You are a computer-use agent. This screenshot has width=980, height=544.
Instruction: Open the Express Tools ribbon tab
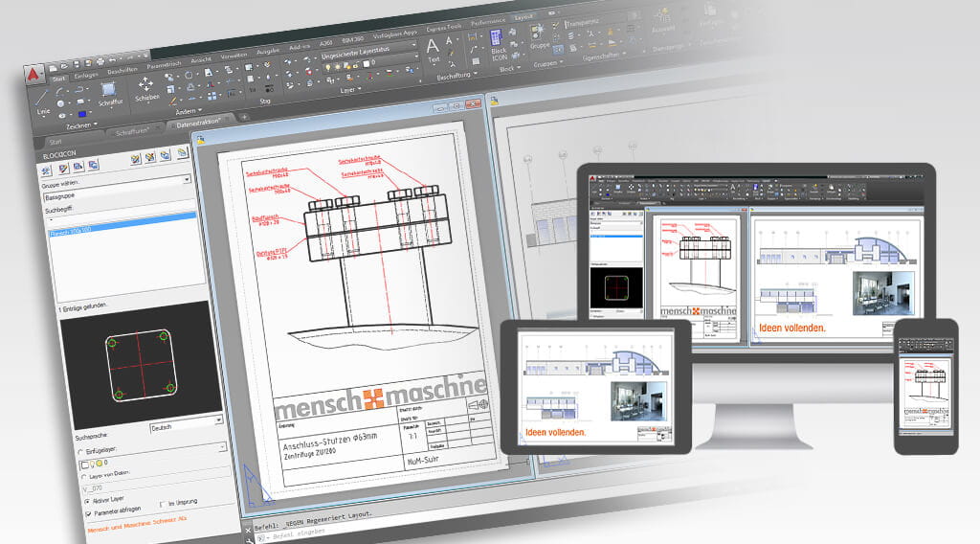tap(444, 28)
